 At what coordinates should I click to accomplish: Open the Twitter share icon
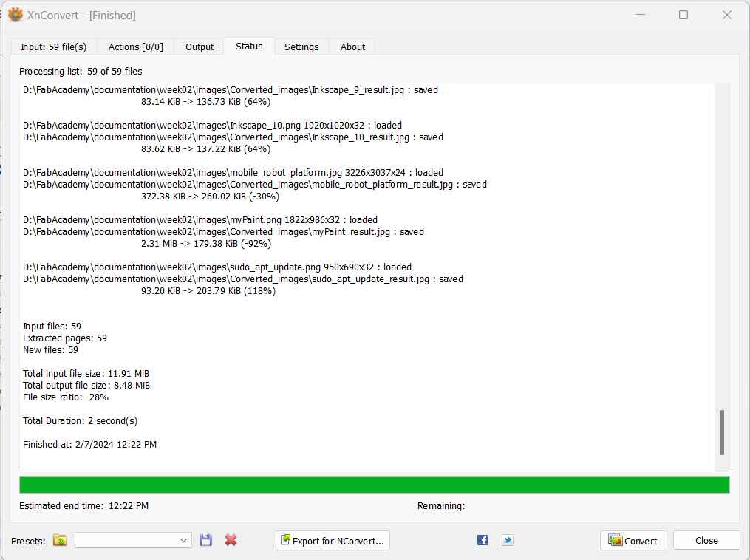(507, 540)
